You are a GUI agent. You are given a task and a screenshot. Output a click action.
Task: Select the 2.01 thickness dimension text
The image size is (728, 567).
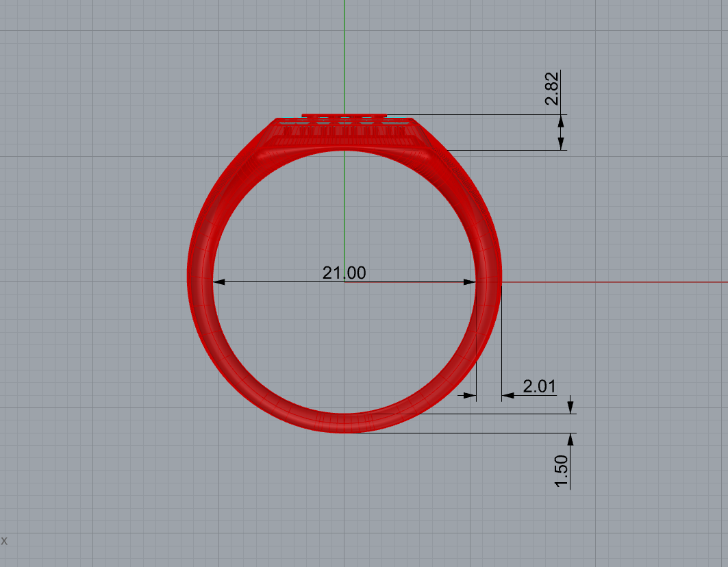(x=539, y=386)
